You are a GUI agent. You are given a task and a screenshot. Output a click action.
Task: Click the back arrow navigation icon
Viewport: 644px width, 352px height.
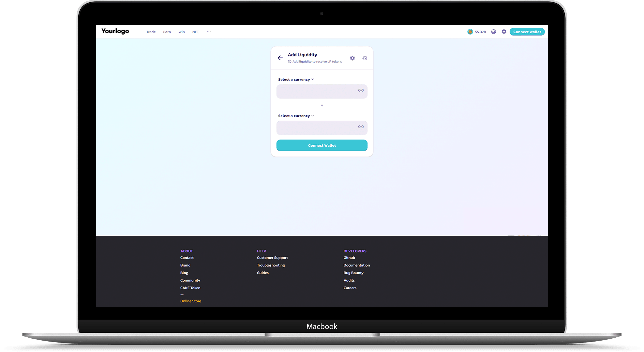[x=280, y=58]
